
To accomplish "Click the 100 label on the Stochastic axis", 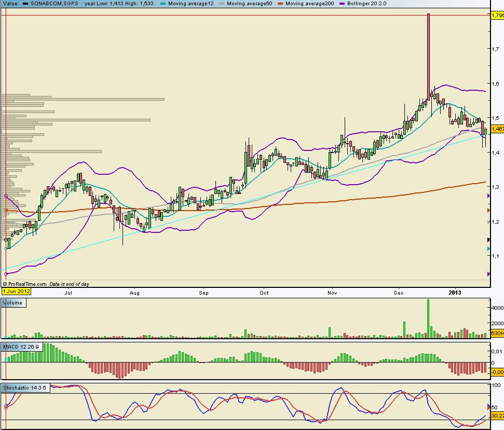I will (497, 385).
